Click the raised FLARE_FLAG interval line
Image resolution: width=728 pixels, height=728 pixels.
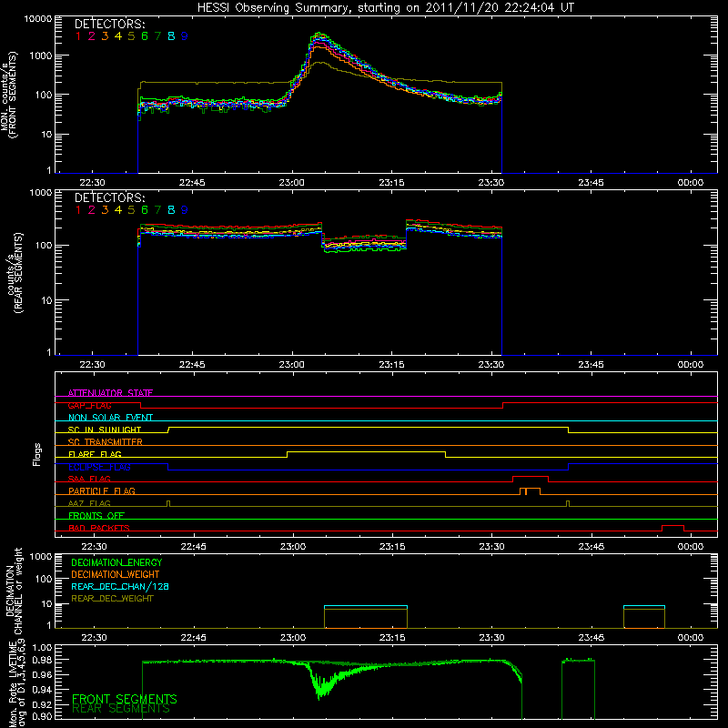[367, 451]
